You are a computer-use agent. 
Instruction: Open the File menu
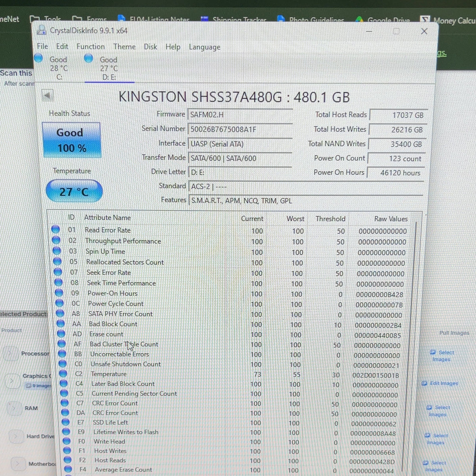click(x=42, y=46)
